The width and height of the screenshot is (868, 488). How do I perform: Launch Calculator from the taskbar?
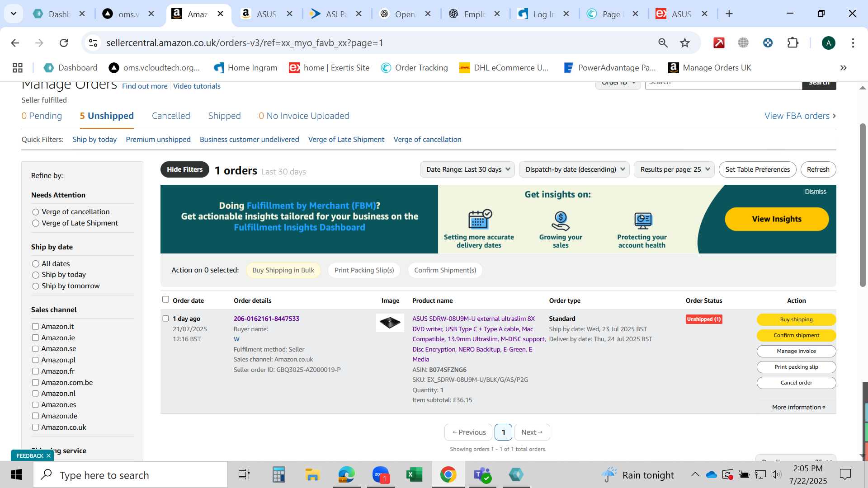(278, 475)
